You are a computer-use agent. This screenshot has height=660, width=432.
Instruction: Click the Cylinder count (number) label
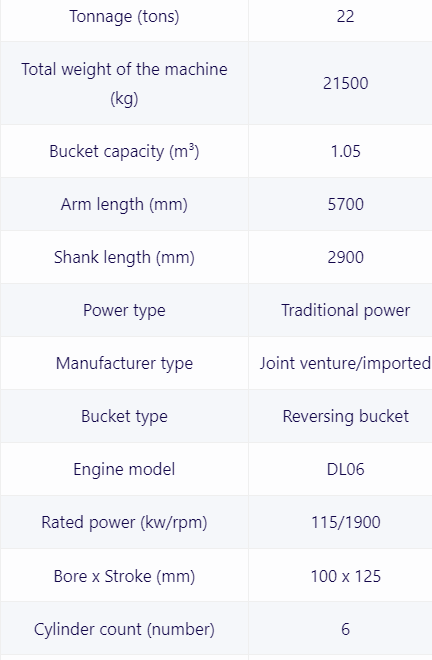[124, 630]
